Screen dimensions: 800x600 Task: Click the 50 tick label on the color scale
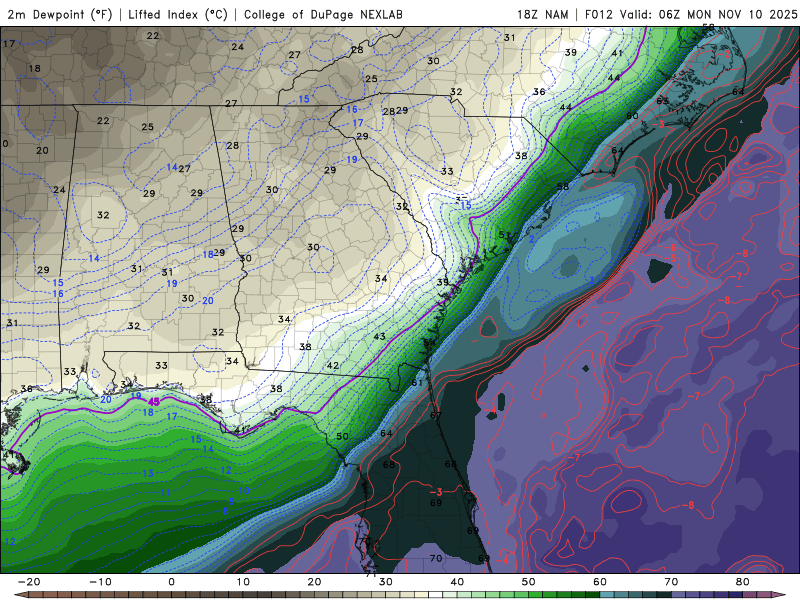click(x=529, y=582)
